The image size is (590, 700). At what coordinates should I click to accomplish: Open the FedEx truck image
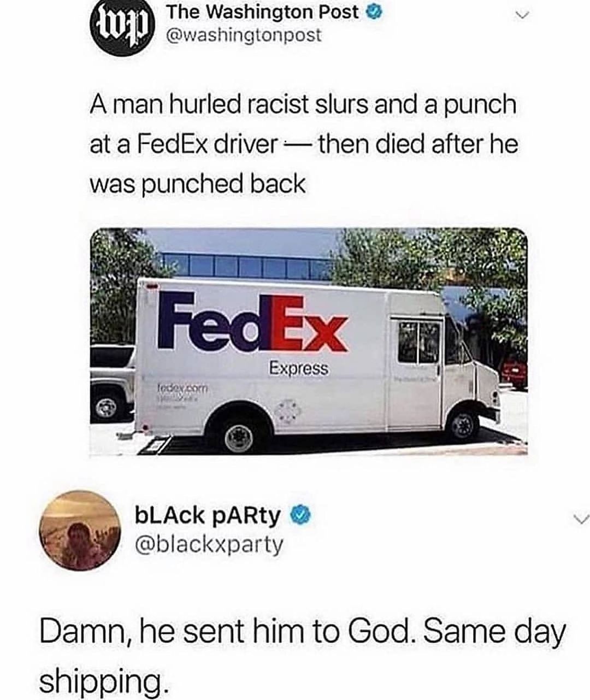coord(309,342)
